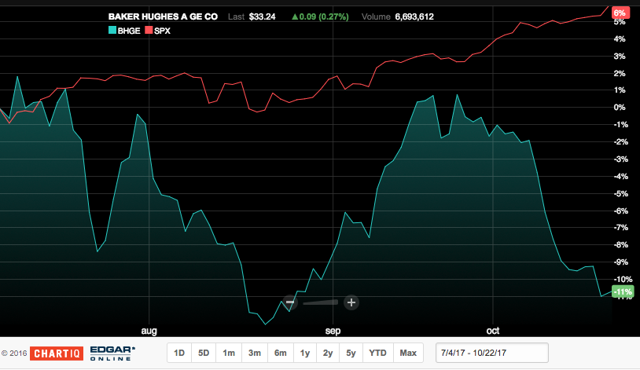This screenshot has width=640, height=370.
Task: Click the -5% label on percent axis
Action: [x=620, y=194]
